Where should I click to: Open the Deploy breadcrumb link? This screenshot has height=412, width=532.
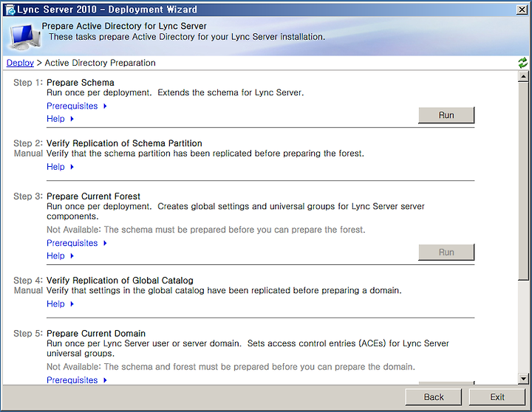20,63
